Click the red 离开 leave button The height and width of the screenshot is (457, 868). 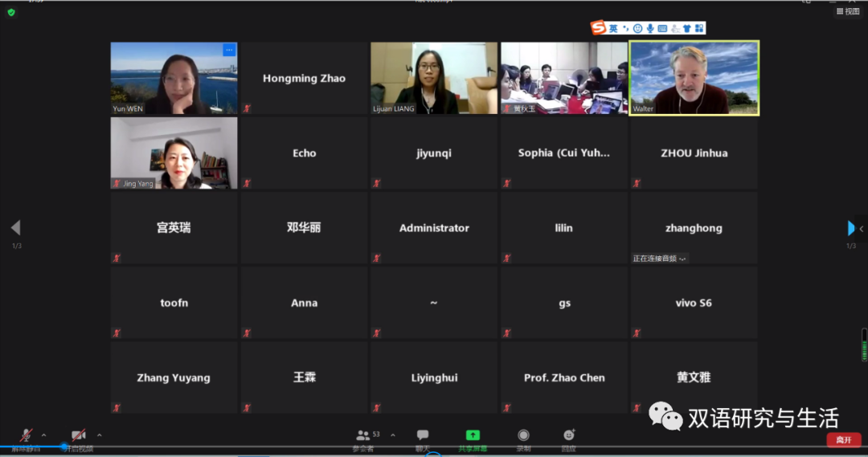(843, 439)
